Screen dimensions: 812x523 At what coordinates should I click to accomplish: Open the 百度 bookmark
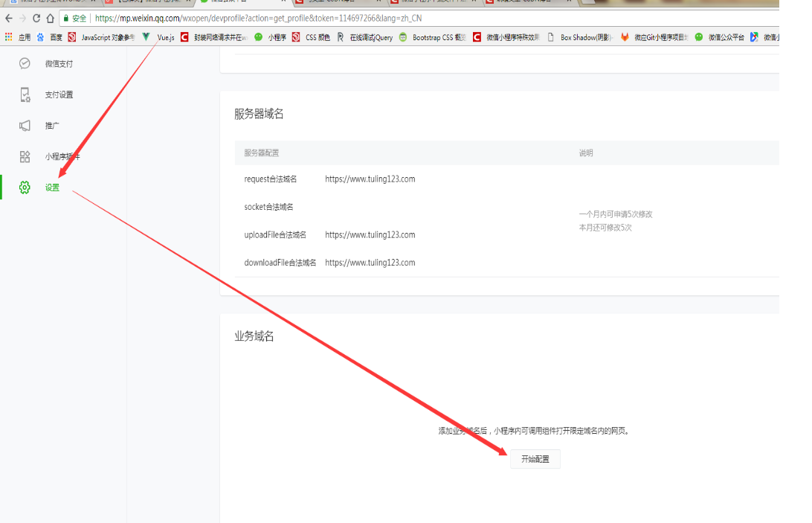point(50,37)
